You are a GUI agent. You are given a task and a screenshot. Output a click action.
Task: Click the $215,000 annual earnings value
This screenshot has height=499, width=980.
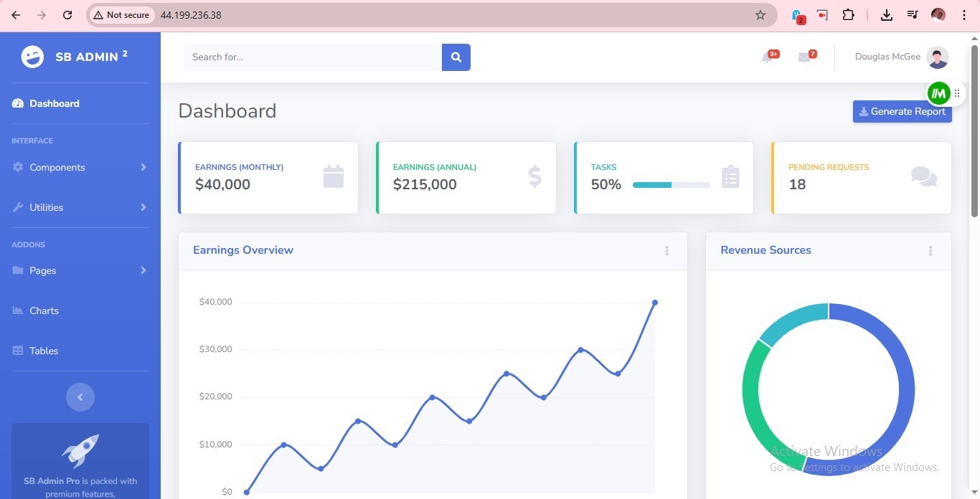coord(425,184)
